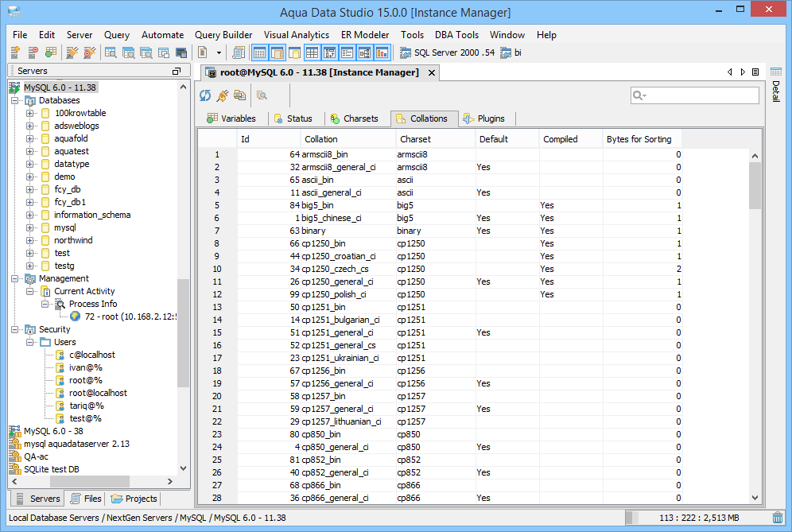Open the Detail side panel
Image resolution: width=792 pixels, height=532 pixels.
click(776, 83)
